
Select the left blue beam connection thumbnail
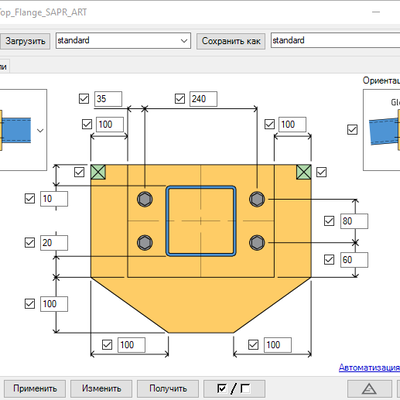coord(15,130)
